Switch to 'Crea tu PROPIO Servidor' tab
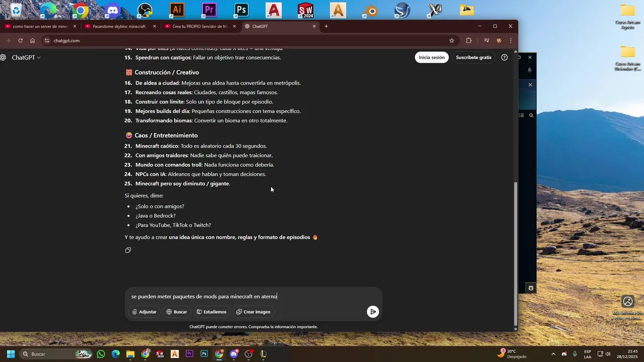This screenshot has width=644, height=362. (x=200, y=26)
